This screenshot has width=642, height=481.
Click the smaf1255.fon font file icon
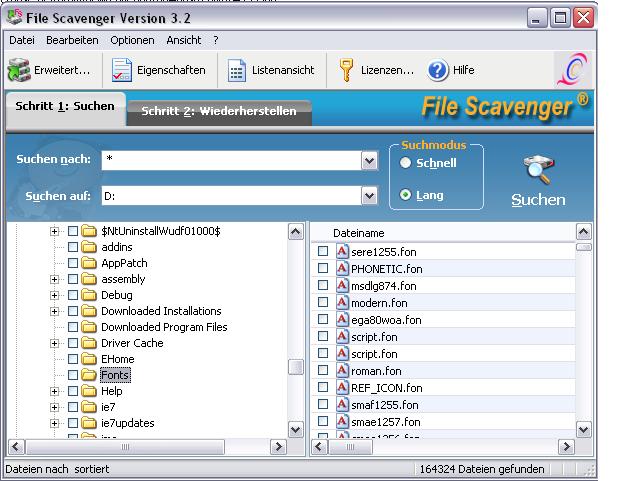click(x=342, y=404)
